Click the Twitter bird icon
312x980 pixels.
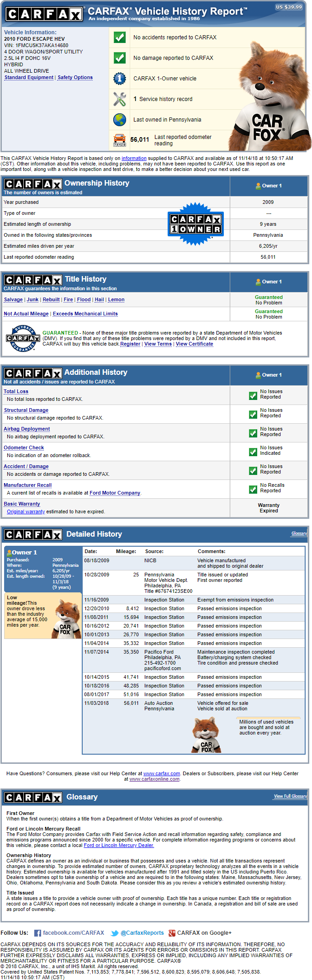click(x=115, y=933)
